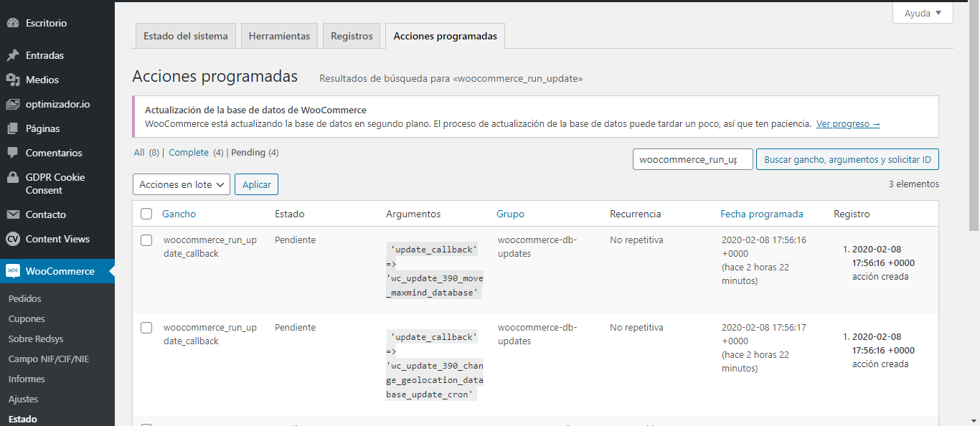This screenshot has width=980, height=426.
Task: Click the 2020-02-08 17:56:17 scheduled date cell
Action: tap(764, 348)
